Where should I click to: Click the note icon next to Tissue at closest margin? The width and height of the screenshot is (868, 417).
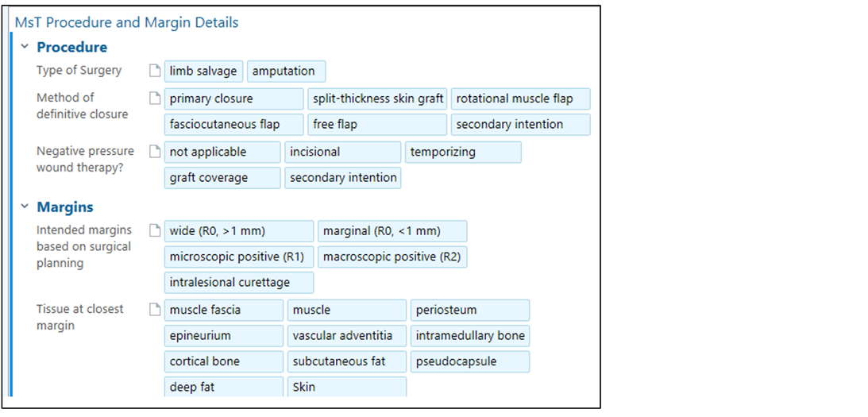tap(156, 310)
